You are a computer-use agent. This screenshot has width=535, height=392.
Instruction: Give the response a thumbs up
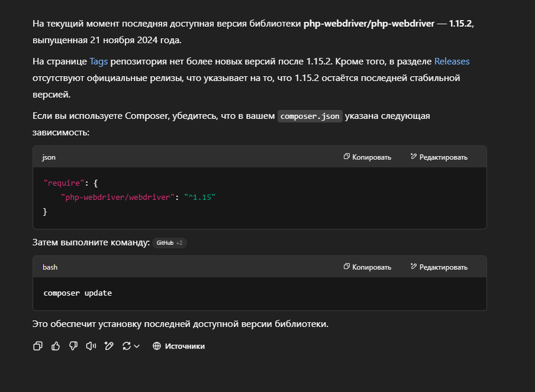[x=56, y=346]
